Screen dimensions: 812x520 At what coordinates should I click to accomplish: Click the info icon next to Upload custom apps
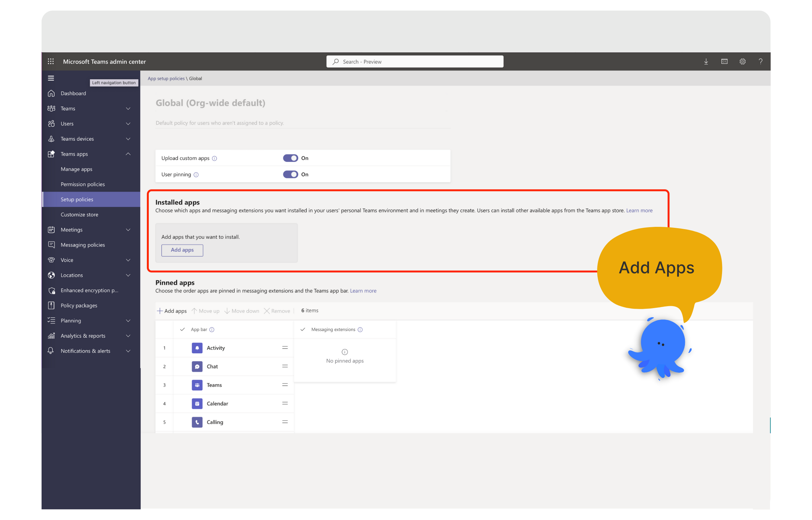[x=214, y=158]
